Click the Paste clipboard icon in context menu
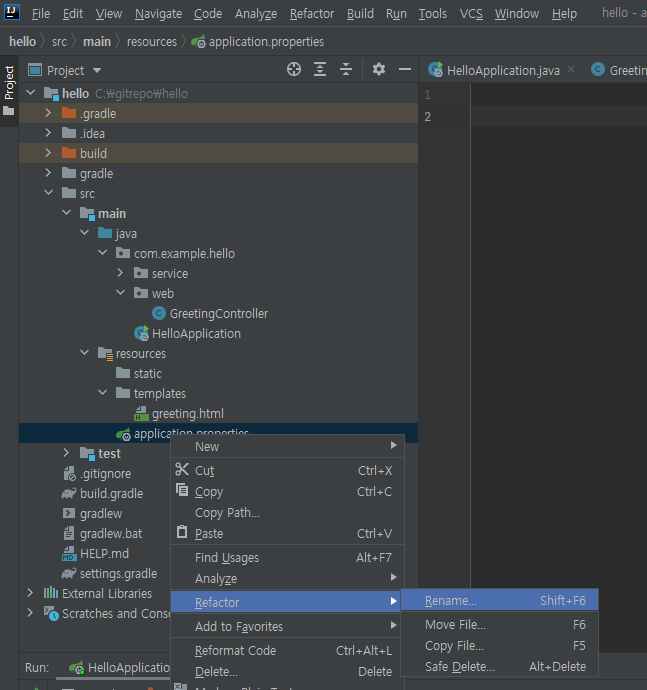This screenshot has width=647, height=690. click(x=182, y=532)
